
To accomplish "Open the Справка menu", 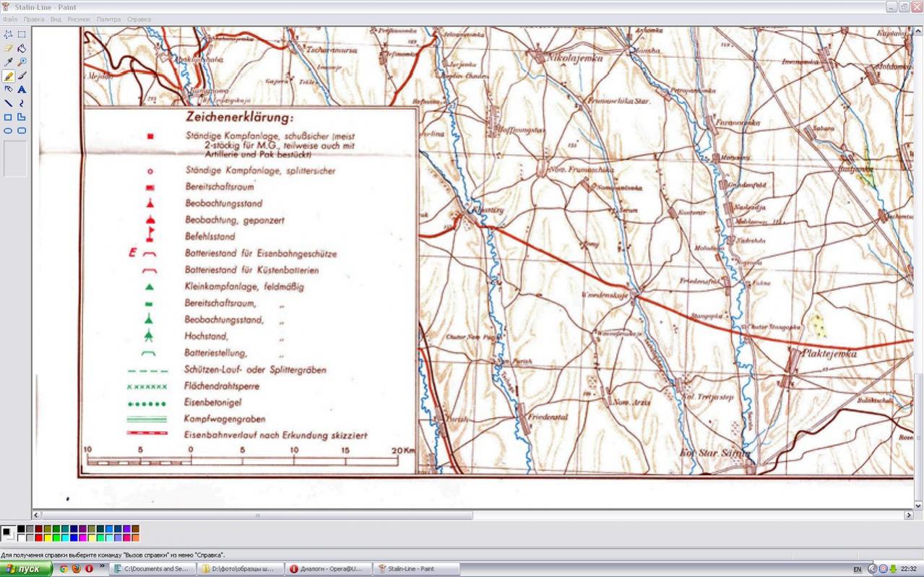I will [x=139, y=19].
